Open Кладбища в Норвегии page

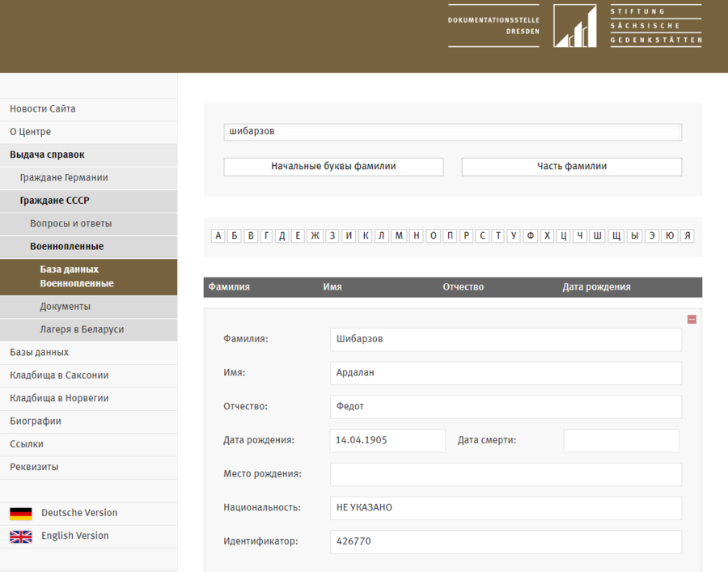pyautogui.click(x=89, y=398)
